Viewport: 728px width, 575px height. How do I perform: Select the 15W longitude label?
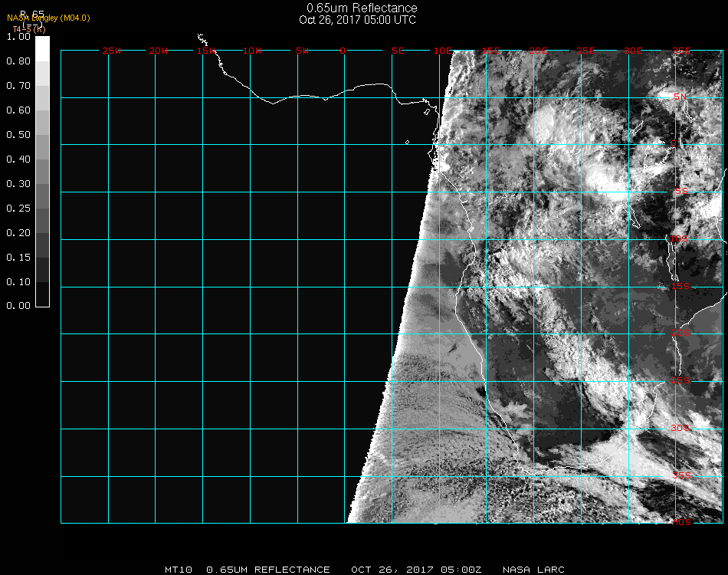pos(205,51)
